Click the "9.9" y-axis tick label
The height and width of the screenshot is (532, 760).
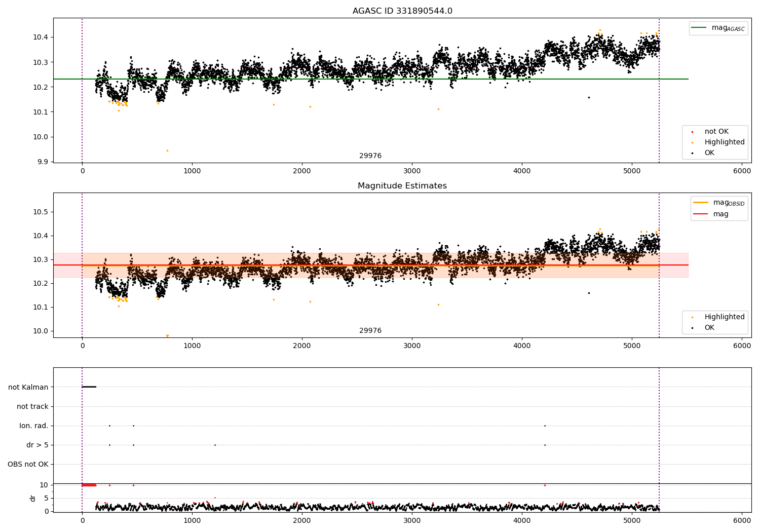42,162
